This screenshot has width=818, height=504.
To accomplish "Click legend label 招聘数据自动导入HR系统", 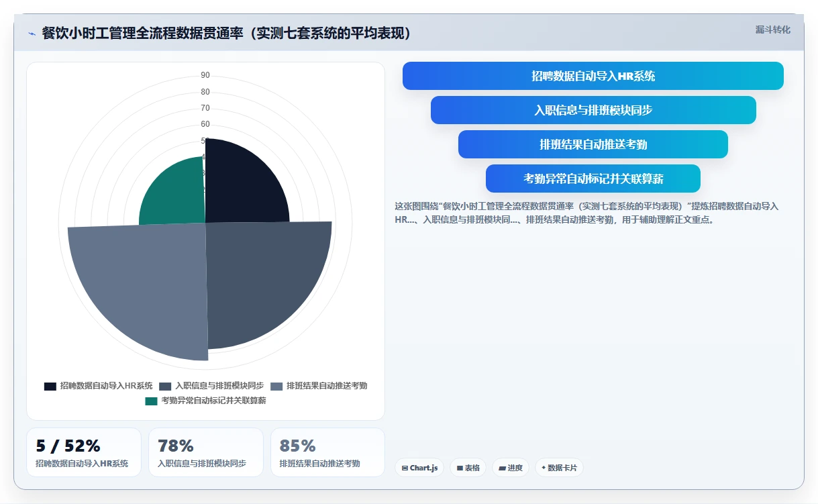I will point(106,386).
